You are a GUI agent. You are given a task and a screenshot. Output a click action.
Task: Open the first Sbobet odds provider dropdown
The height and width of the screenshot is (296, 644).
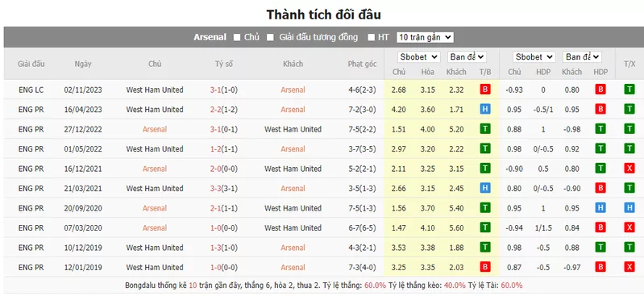tap(419, 57)
